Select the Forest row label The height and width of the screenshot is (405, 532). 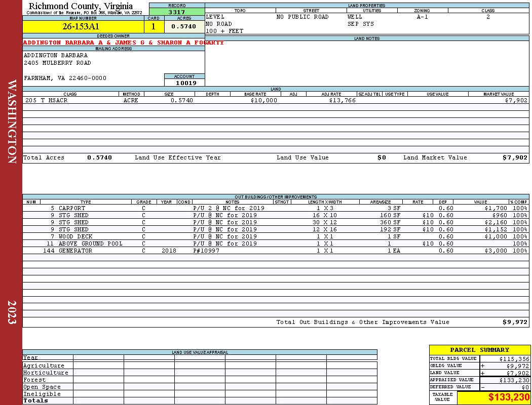point(34,380)
